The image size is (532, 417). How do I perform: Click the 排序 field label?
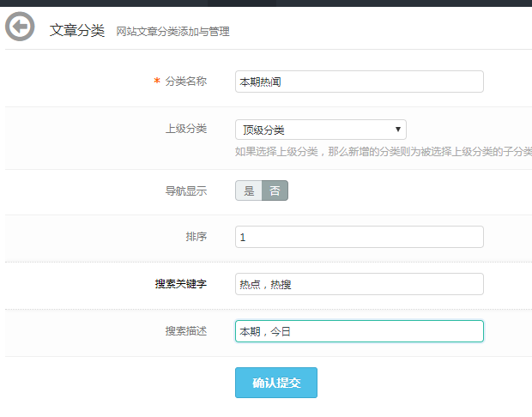(196, 237)
